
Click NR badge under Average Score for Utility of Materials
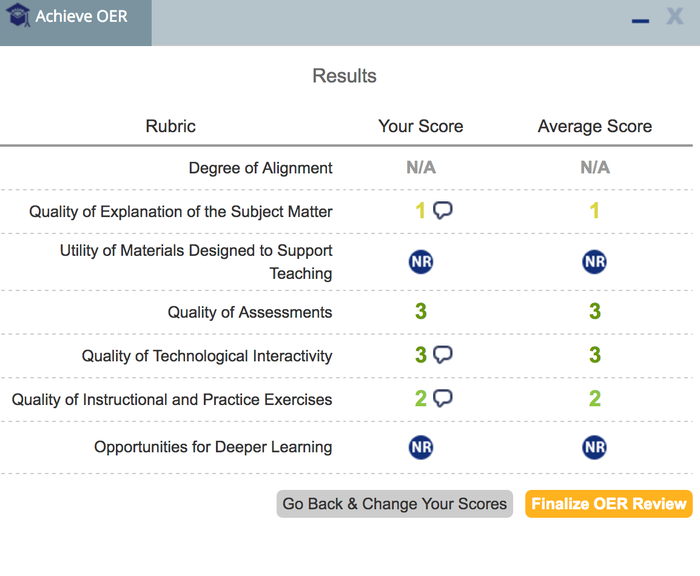point(595,262)
